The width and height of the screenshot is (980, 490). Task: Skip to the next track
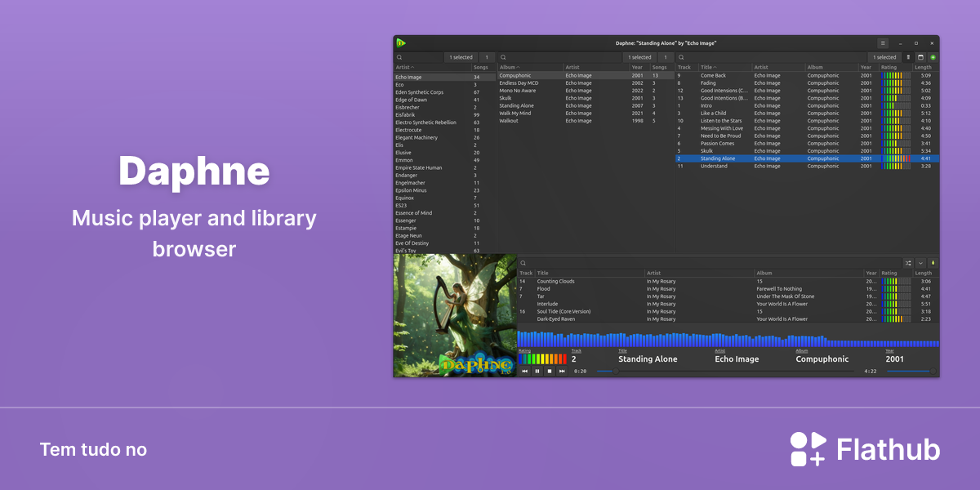click(562, 371)
